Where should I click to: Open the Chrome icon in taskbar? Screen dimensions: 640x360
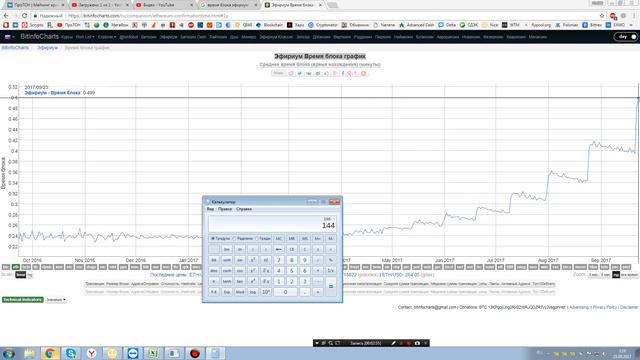(x=50, y=353)
